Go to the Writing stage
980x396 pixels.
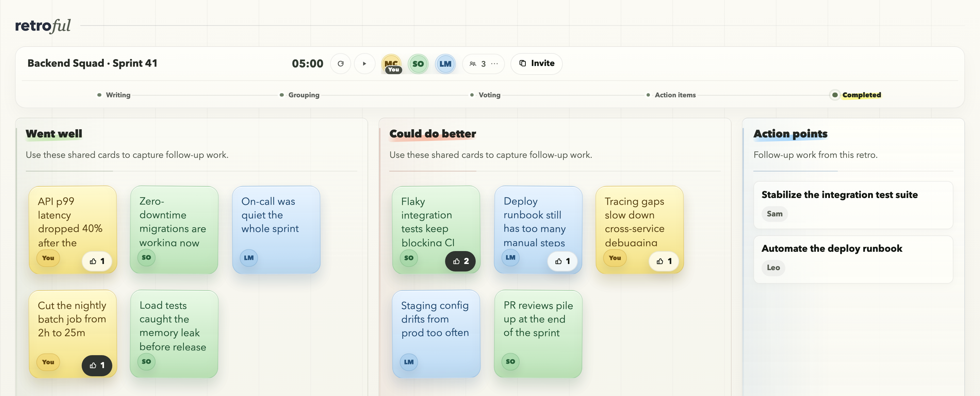click(x=114, y=95)
